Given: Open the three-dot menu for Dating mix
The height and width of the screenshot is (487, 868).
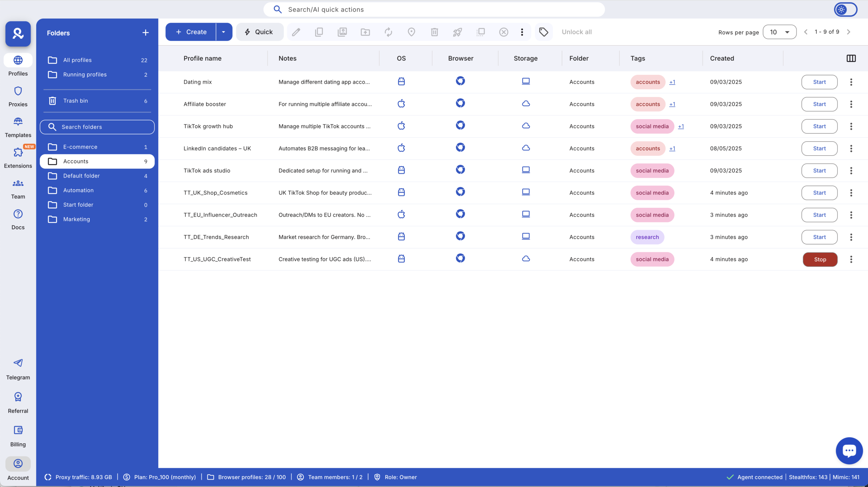Looking at the screenshot, I should (851, 82).
